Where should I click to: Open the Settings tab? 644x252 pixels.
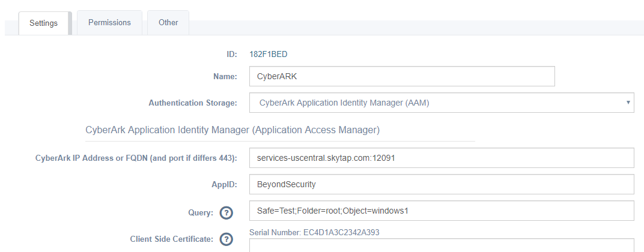click(43, 23)
